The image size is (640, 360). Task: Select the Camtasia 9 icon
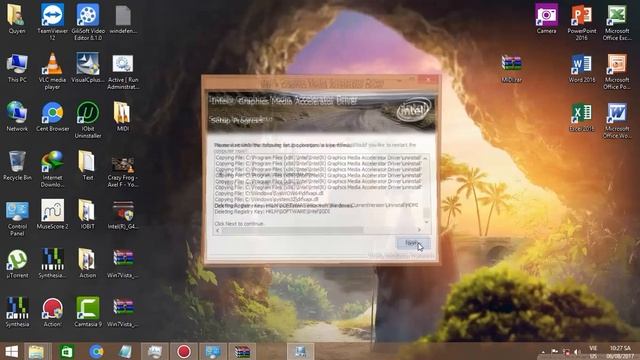(88, 313)
